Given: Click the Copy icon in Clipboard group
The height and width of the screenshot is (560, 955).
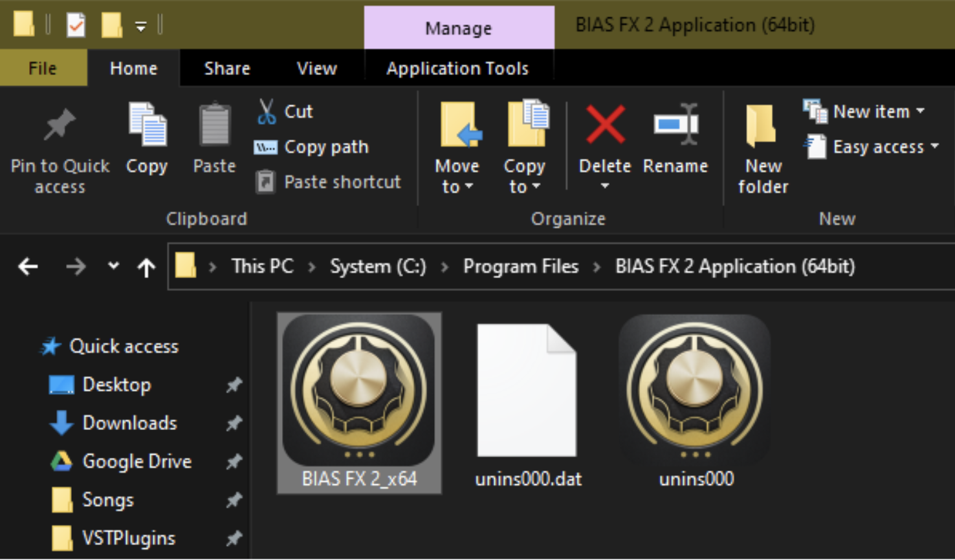Looking at the screenshot, I should pos(148,124).
